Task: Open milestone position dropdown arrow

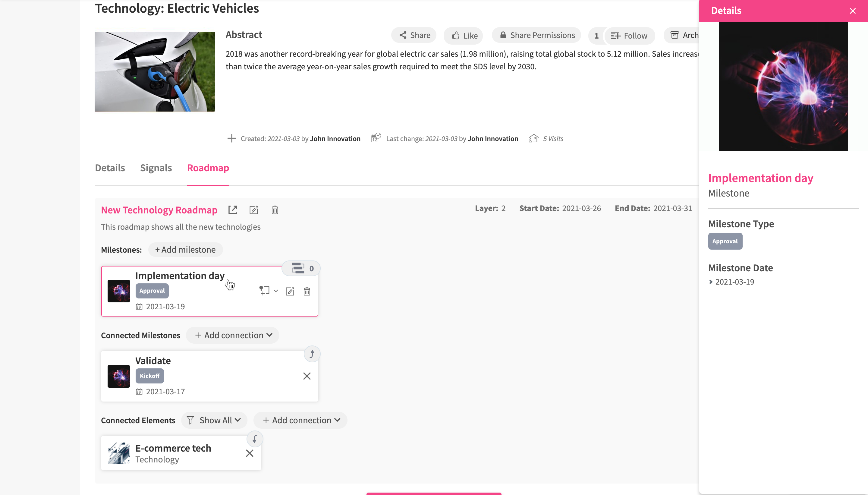Action: point(276,291)
